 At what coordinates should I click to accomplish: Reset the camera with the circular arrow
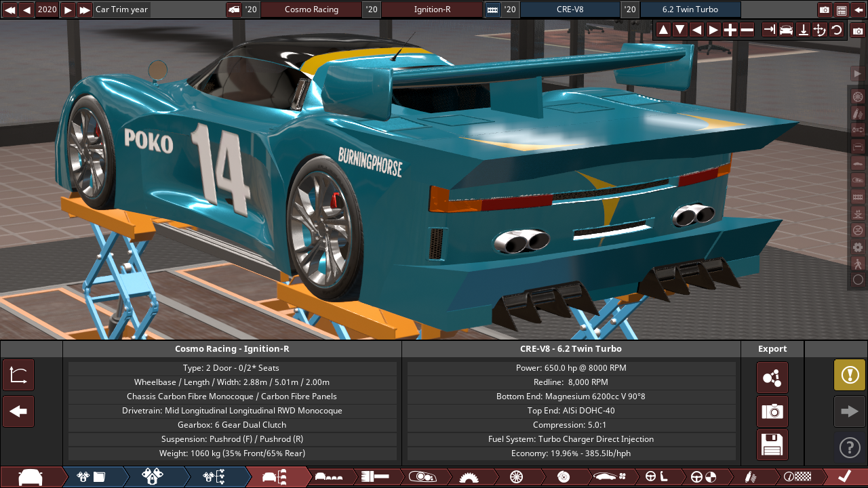pyautogui.click(x=837, y=30)
